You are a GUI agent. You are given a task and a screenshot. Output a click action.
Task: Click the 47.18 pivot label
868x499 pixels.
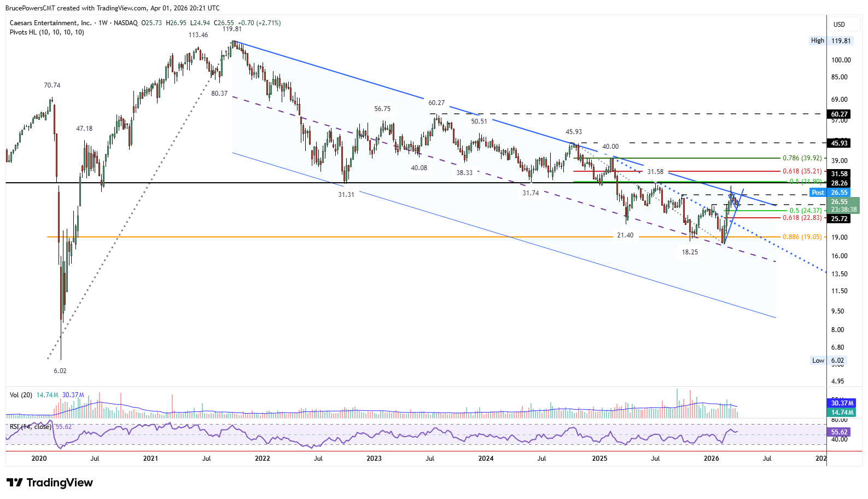click(84, 129)
